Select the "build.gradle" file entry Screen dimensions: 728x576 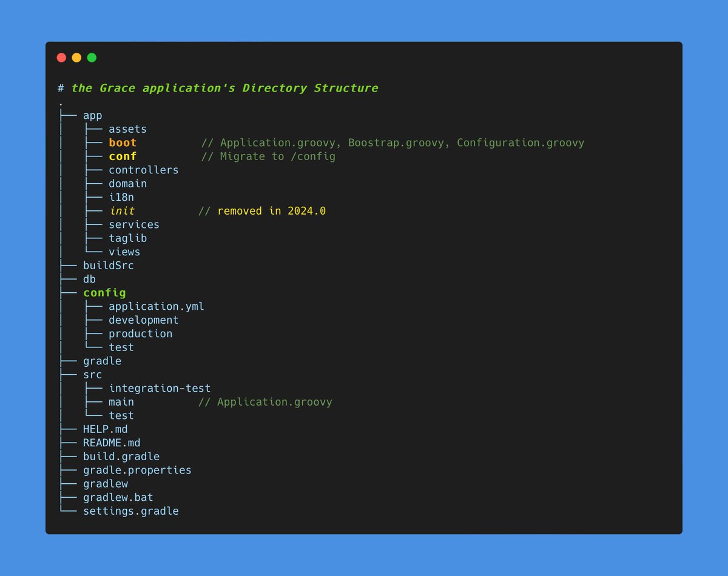[121, 457]
